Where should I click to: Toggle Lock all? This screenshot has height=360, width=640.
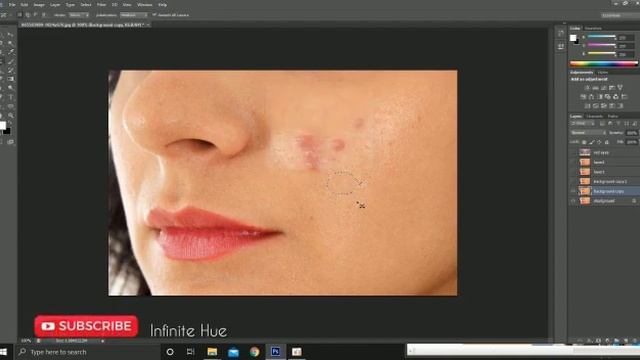[607, 142]
